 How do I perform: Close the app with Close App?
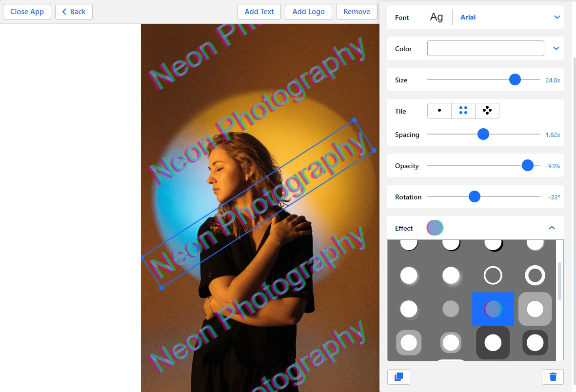(27, 11)
